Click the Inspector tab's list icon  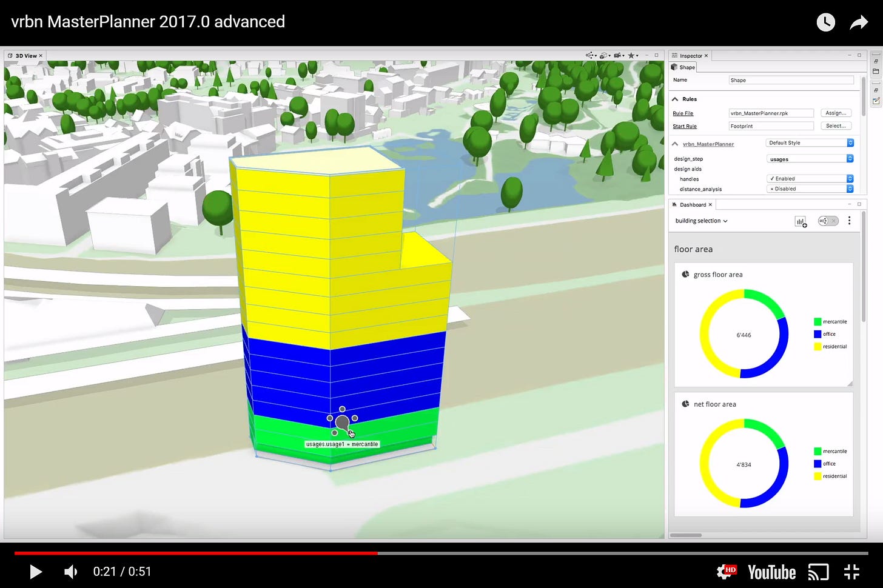pyautogui.click(x=674, y=55)
